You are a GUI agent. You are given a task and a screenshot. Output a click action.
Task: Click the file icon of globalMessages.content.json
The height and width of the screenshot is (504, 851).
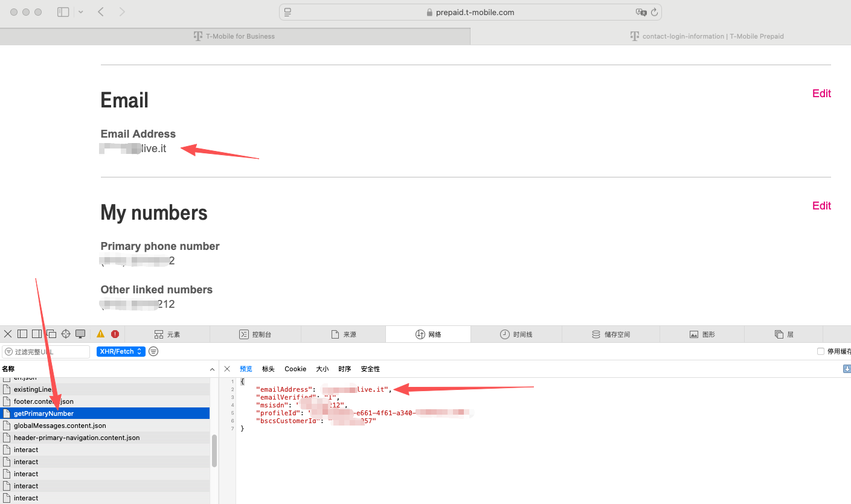pyautogui.click(x=7, y=426)
